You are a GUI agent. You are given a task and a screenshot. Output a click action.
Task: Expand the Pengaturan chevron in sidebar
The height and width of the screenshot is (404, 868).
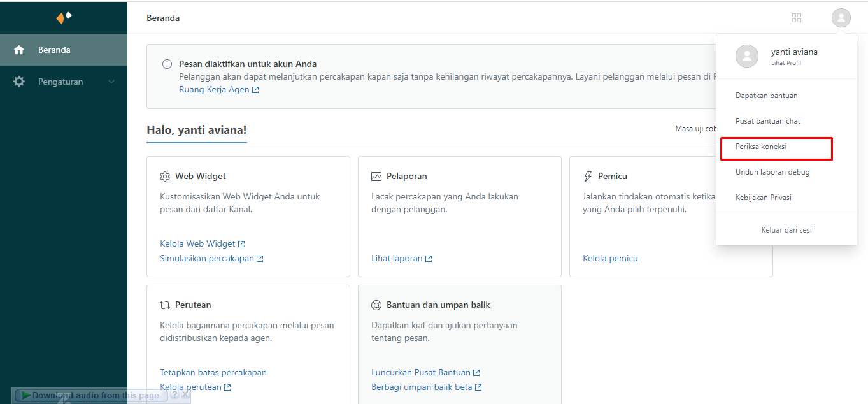pos(111,82)
